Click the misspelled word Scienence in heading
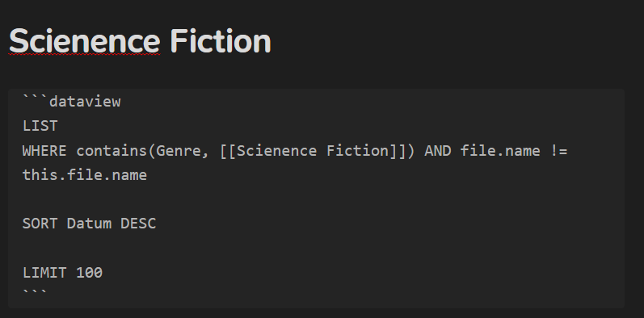 pyautogui.click(x=84, y=41)
